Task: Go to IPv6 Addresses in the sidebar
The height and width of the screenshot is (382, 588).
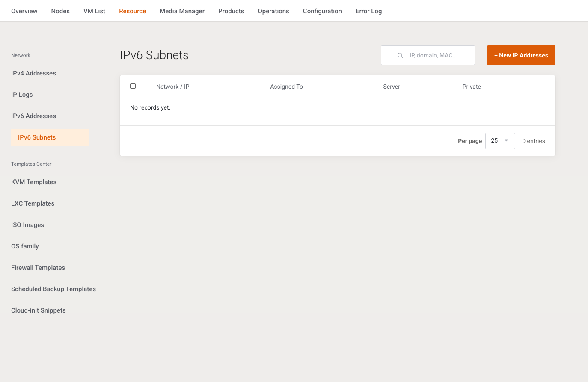Action: [x=33, y=116]
